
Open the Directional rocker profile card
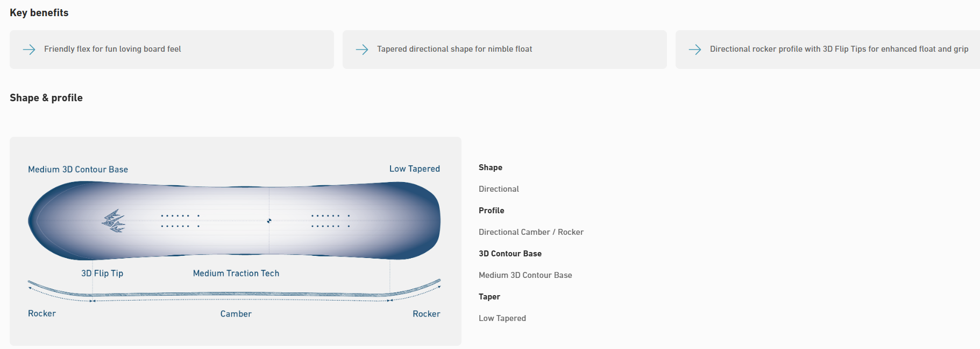pos(828,50)
